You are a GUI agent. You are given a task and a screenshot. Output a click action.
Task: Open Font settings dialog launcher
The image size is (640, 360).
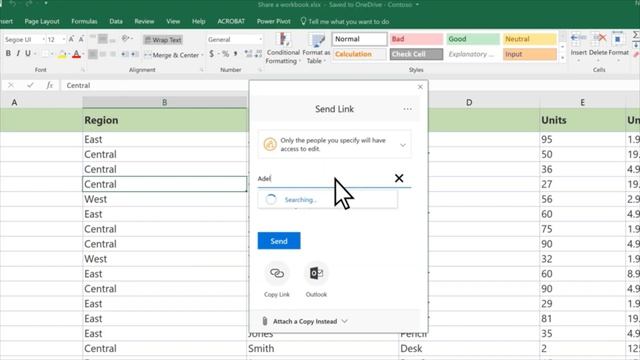click(83, 70)
